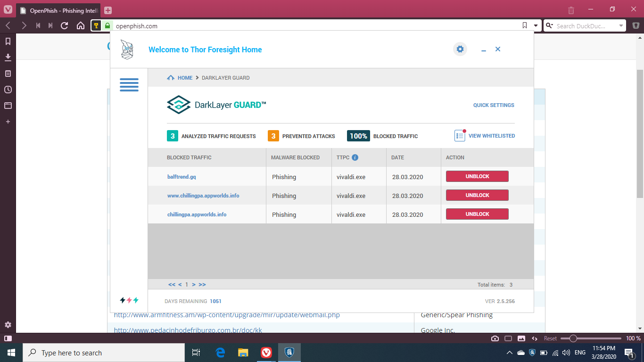
Task: Open the search engine selector dropdown
Action: 549,26
